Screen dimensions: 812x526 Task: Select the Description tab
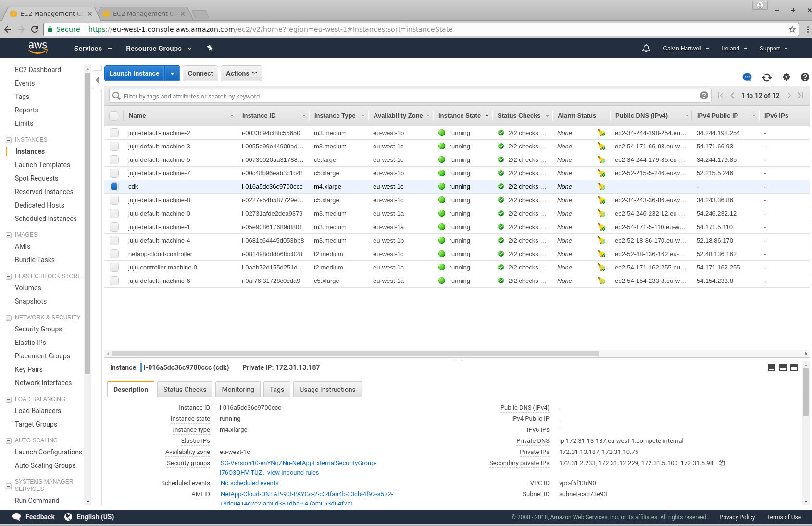(x=131, y=390)
